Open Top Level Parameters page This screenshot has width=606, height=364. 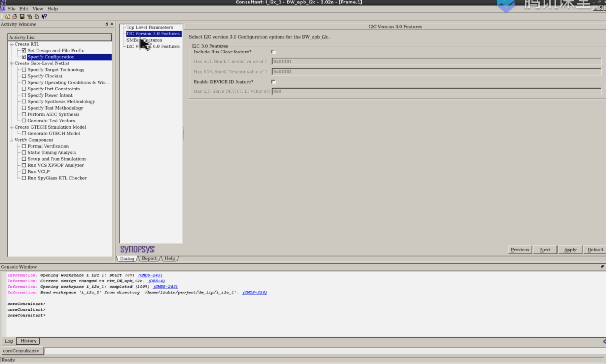pyautogui.click(x=150, y=27)
